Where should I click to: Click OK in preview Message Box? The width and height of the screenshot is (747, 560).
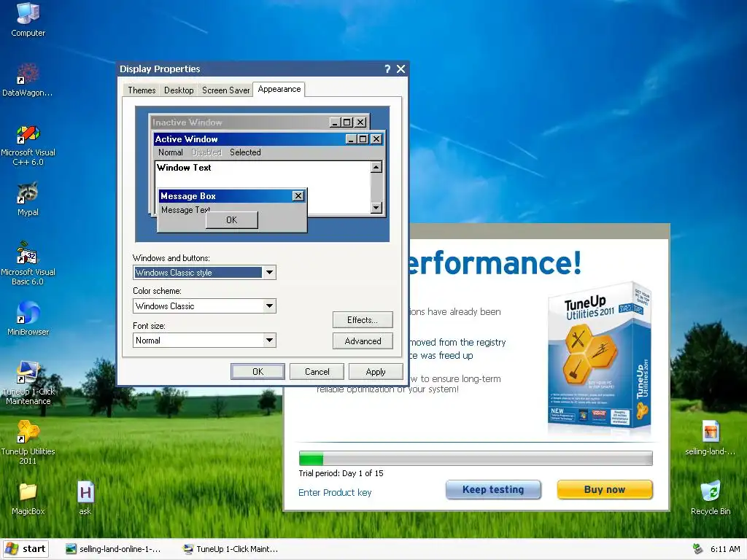231,220
